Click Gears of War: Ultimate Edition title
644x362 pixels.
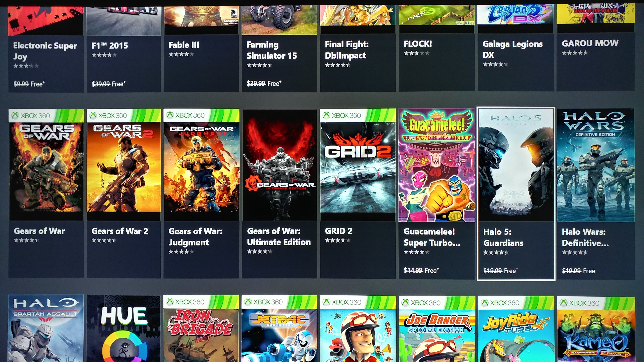279,236
